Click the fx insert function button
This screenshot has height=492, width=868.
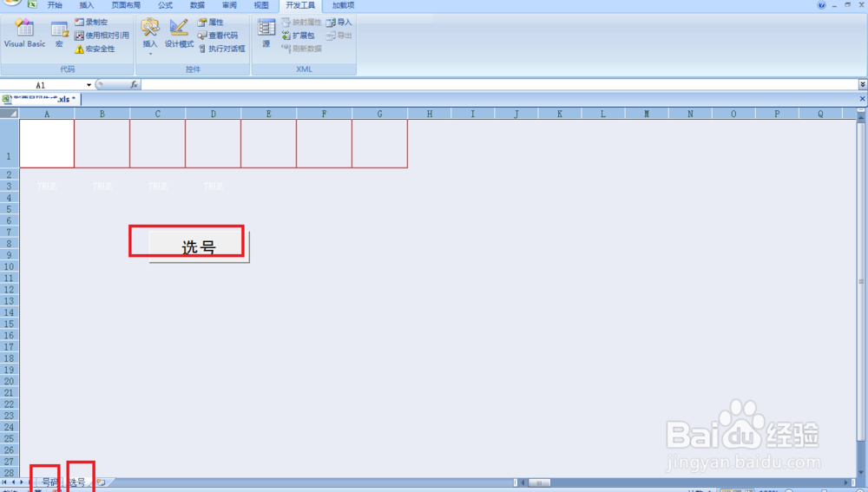pyautogui.click(x=134, y=85)
